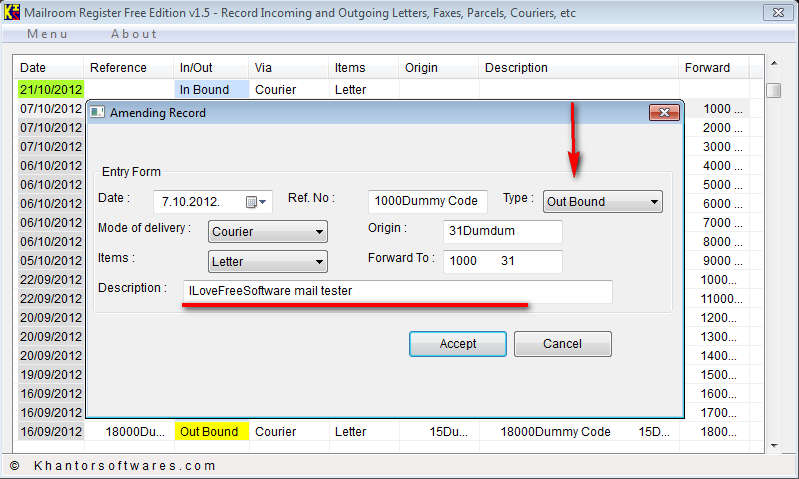Click the yellow Out Bound cell
The height and width of the screenshot is (479, 799).
pyautogui.click(x=211, y=432)
